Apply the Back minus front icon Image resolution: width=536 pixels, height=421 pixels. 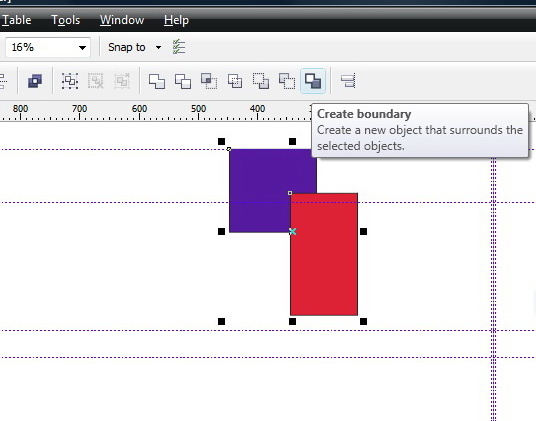(x=287, y=81)
